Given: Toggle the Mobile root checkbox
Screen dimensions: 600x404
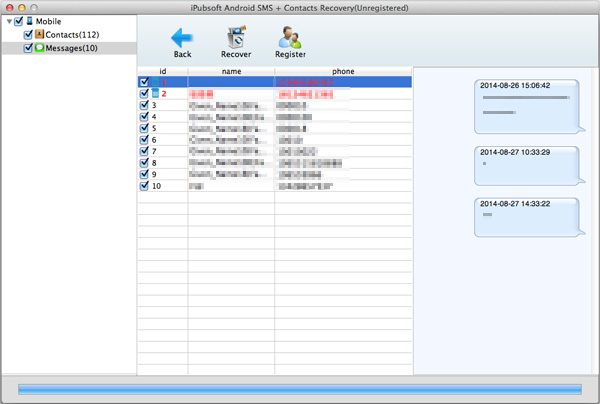Looking at the screenshot, I should coord(18,21).
